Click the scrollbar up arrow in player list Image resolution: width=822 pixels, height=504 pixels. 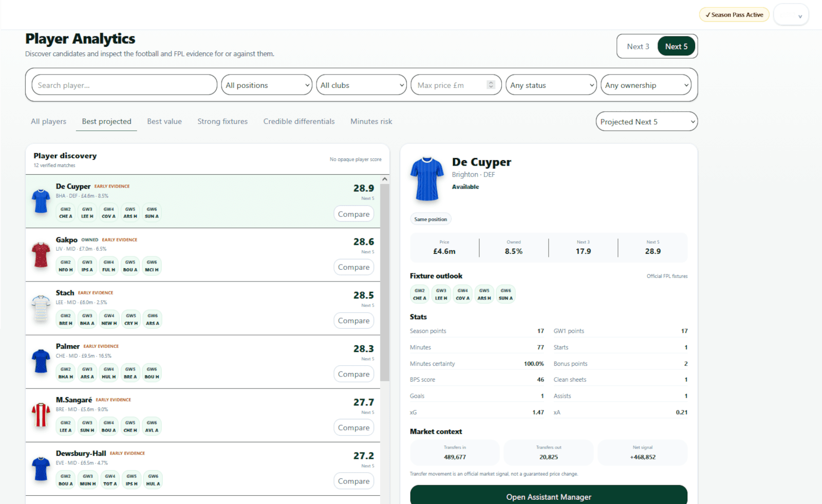point(385,179)
